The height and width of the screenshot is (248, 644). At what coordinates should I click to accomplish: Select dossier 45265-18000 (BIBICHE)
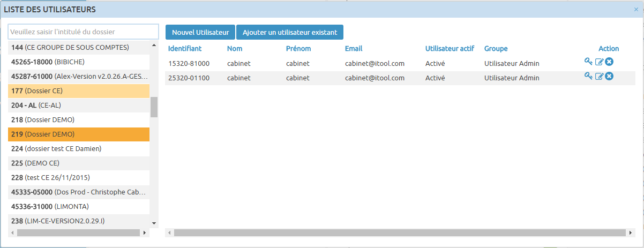[79, 62]
